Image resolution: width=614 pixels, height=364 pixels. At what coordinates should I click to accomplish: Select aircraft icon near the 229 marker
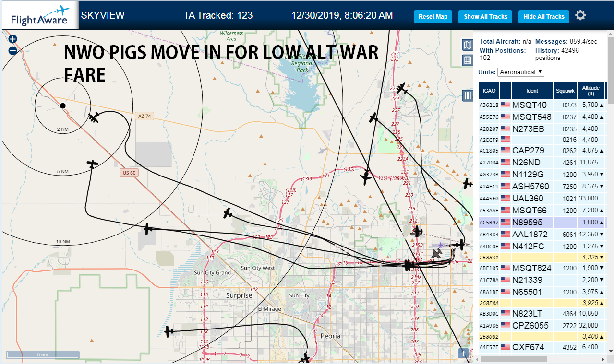click(x=402, y=88)
